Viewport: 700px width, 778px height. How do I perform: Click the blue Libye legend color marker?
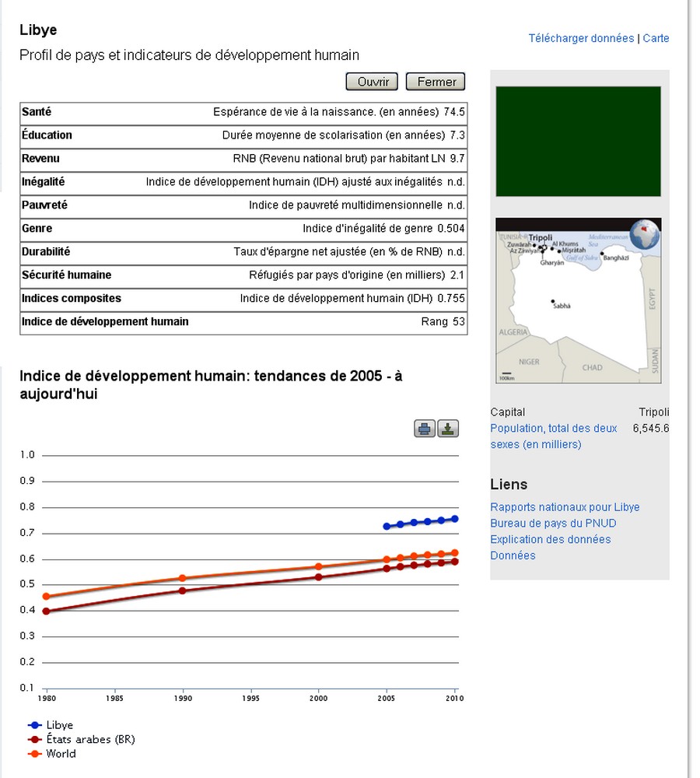[x=33, y=724]
